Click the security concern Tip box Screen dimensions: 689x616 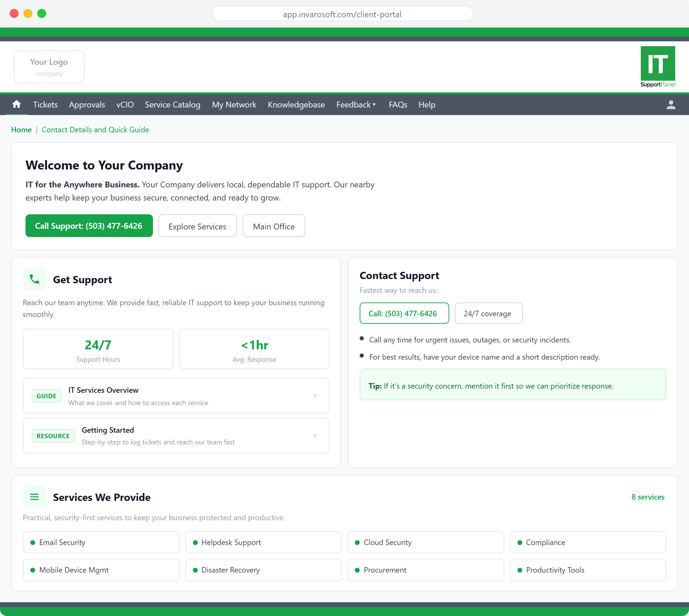click(x=513, y=384)
